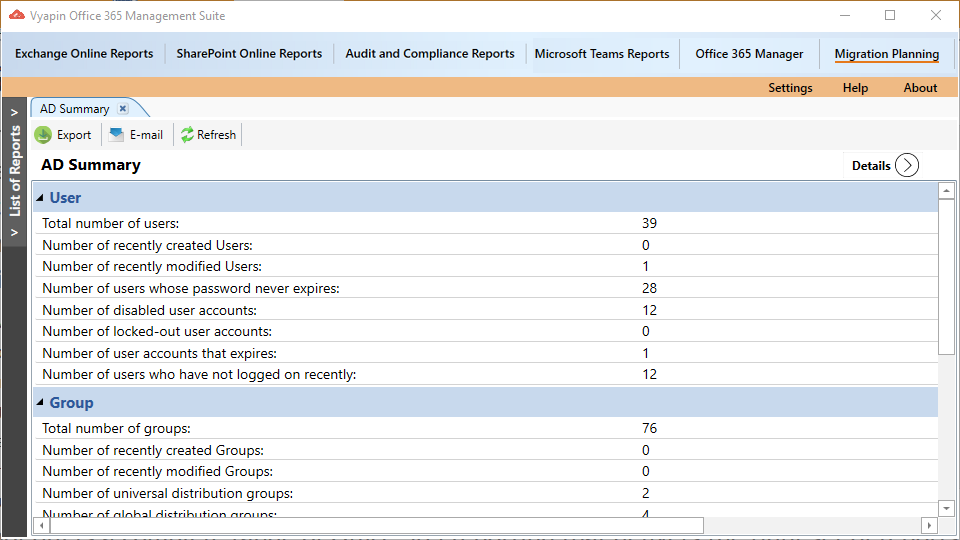
Task: Click the Details circled arrow icon
Action: point(906,166)
